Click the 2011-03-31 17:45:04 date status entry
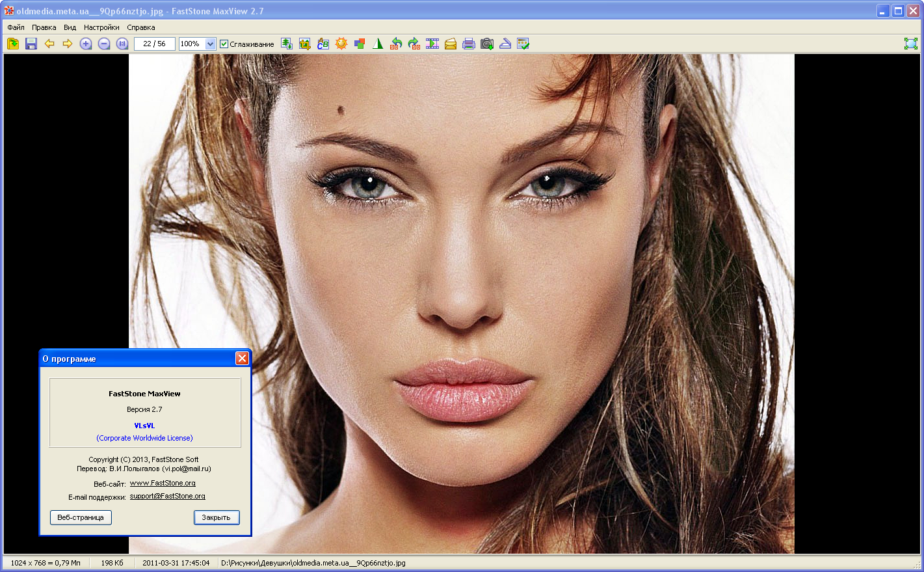This screenshot has width=924, height=572. (x=176, y=563)
